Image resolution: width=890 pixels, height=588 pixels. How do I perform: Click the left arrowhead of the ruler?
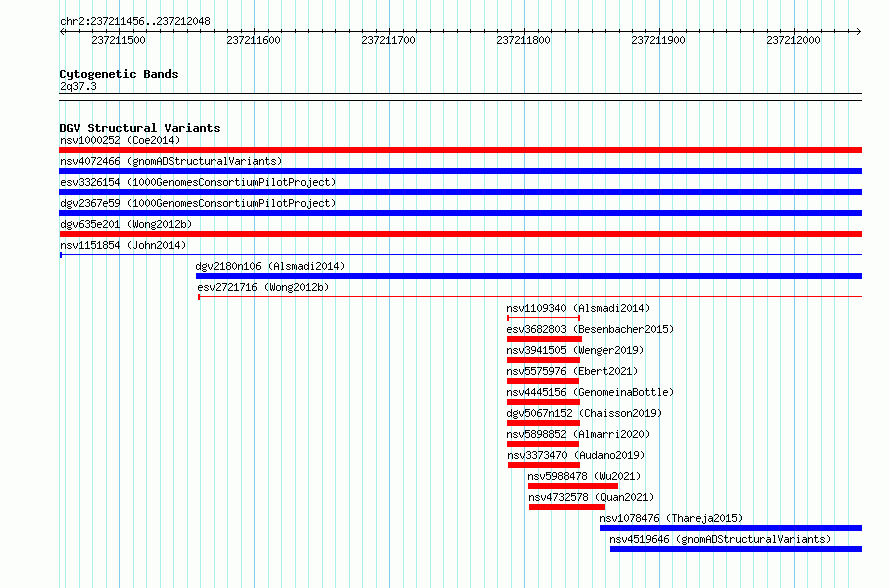coord(62,32)
